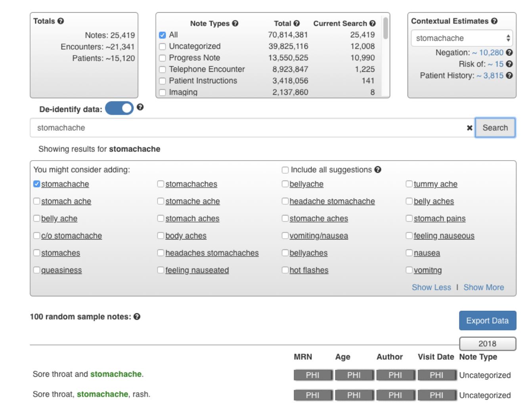532x410 pixels.
Task: Open Contextual Estimates help icon
Action: click(x=494, y=21)
